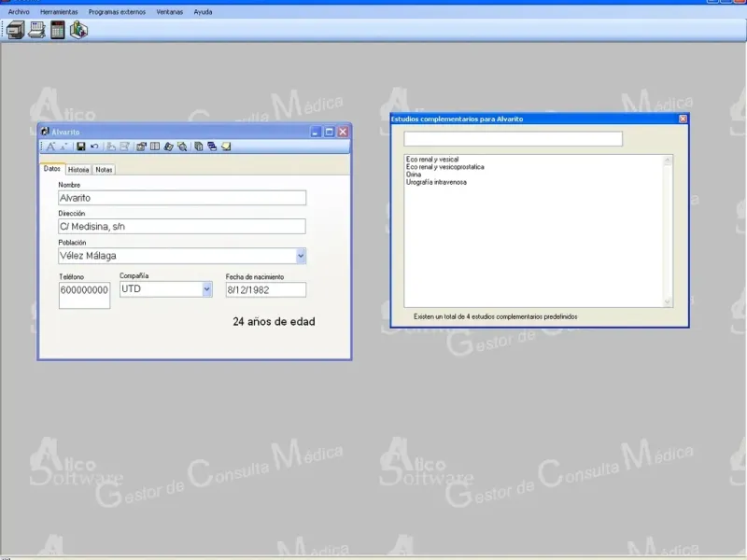Switch to the Datos tab

click(x=52, y=169)
